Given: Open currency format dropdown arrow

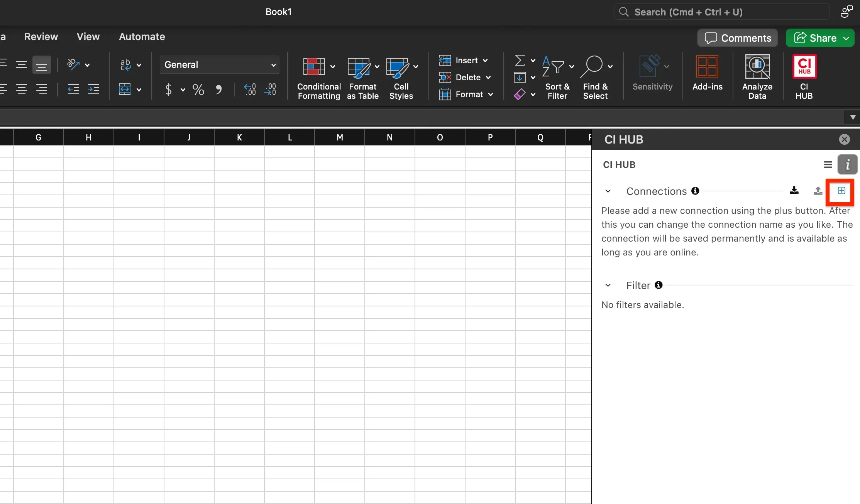Looking at the screenshot, I should [x=183, y=90].
